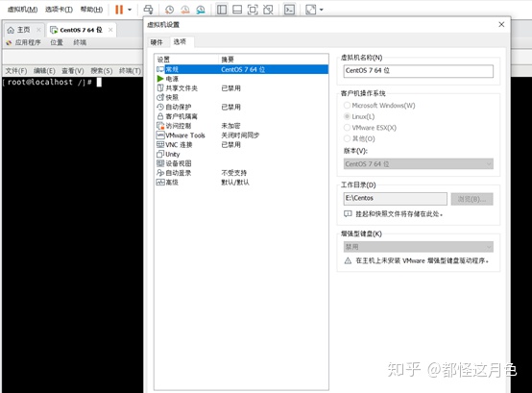Open the 版本(V) CentOS version dropdown
532x393 pixels.
418,164
